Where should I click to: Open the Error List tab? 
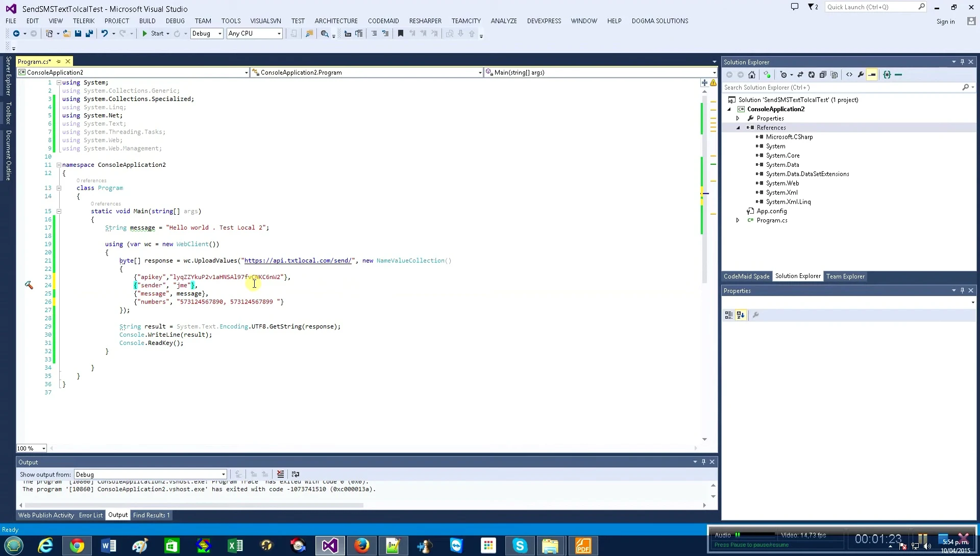(91, 515)
